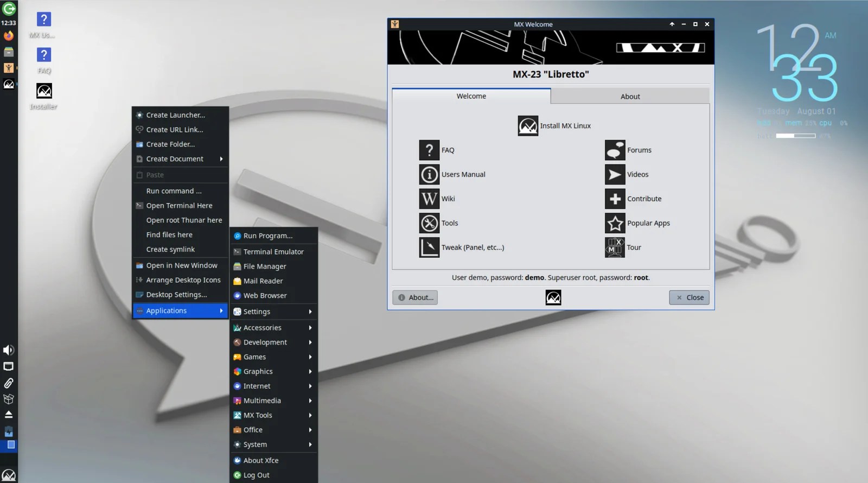
Task: Open the package box icon in panel
Action: [x=9, y=399]
